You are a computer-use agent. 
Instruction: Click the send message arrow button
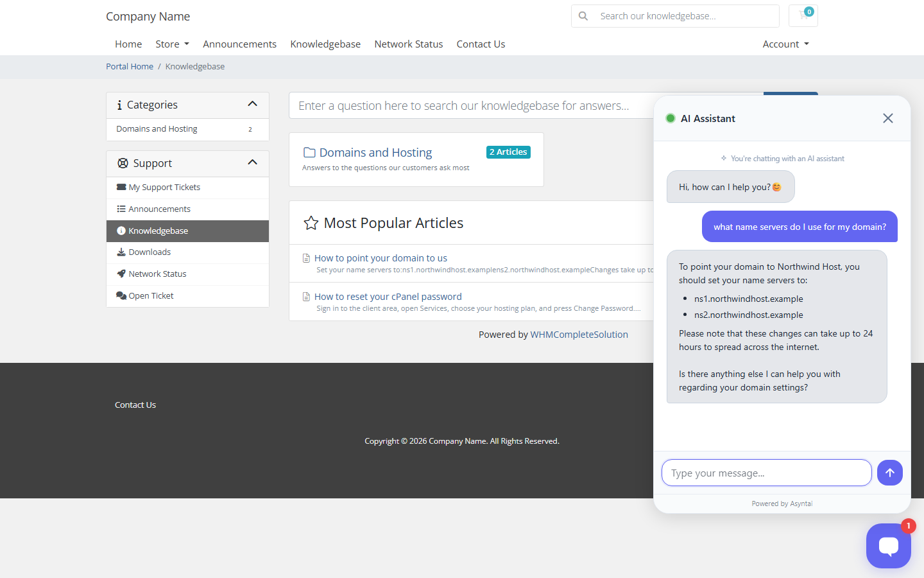(889, 473)
